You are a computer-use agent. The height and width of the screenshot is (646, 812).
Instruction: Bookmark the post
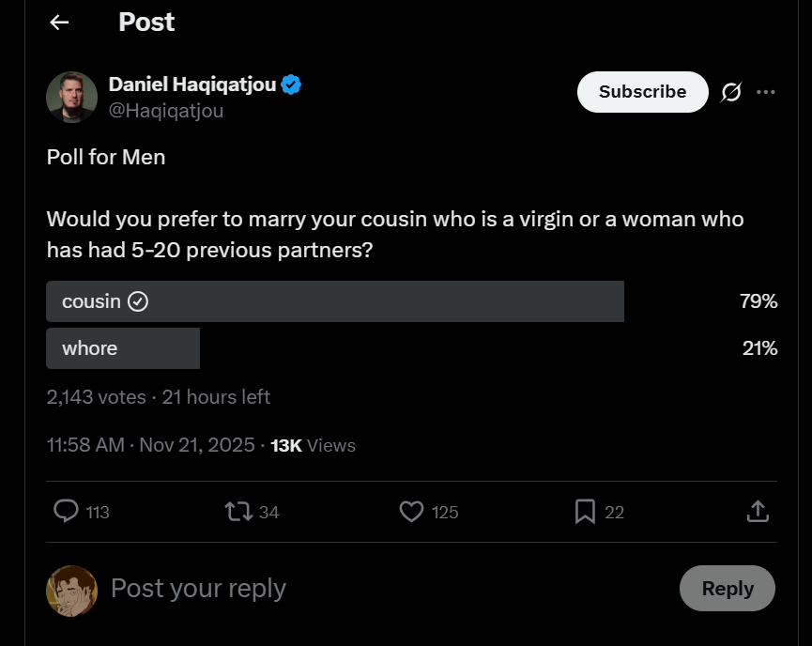[x=585, y=512]
